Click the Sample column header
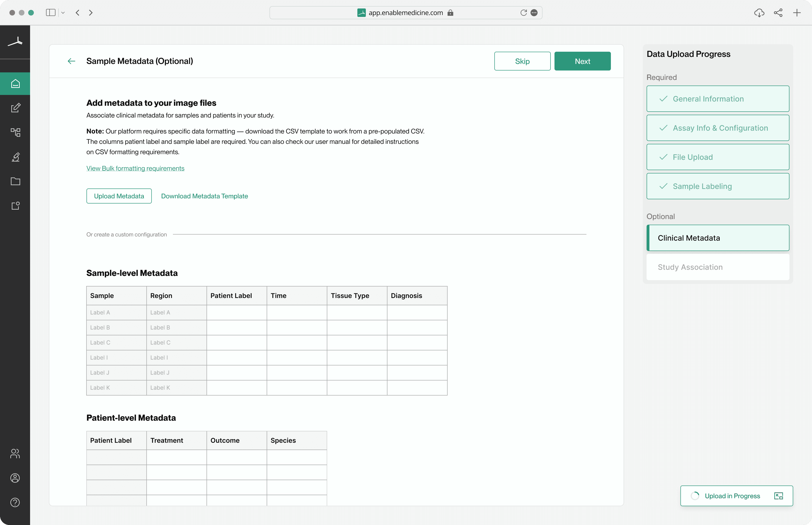The image size is (812, 525). pos(116,296)
